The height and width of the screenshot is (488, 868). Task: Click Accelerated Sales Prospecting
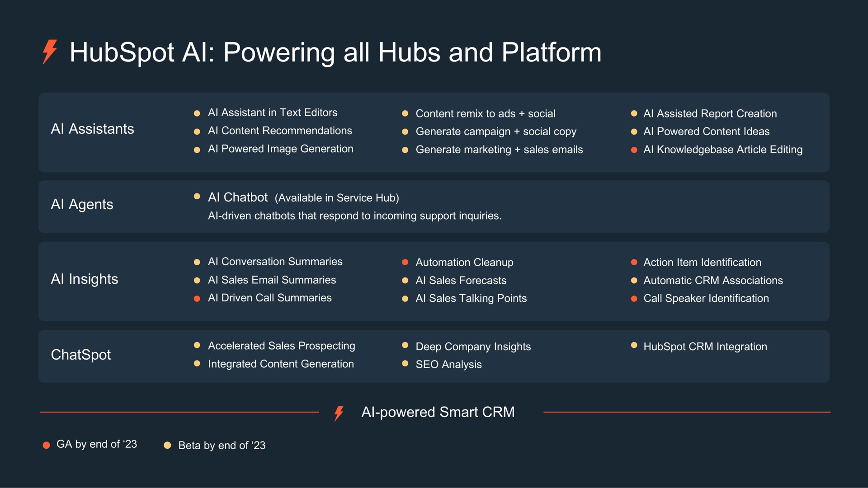(x=282, y=346)
